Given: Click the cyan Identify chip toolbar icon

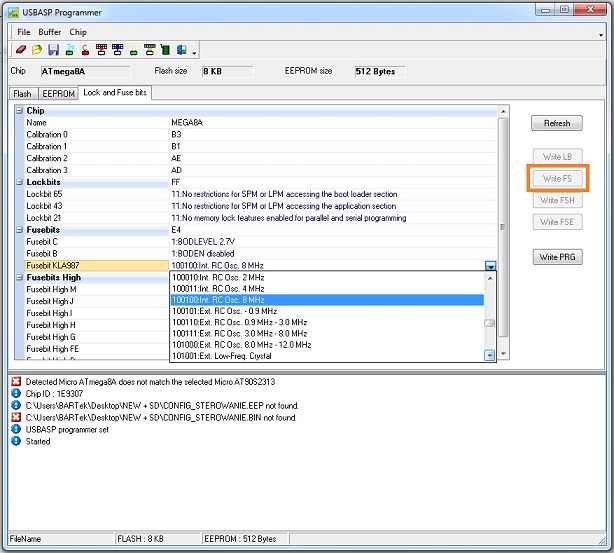Looking at the screenshot, I should coord(70,50).
